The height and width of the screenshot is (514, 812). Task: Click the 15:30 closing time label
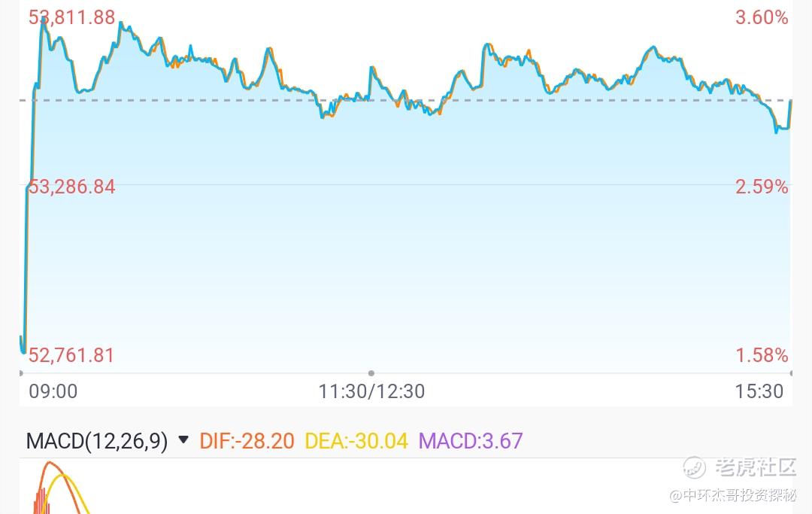pyautogui.click(x=759, y=391)
